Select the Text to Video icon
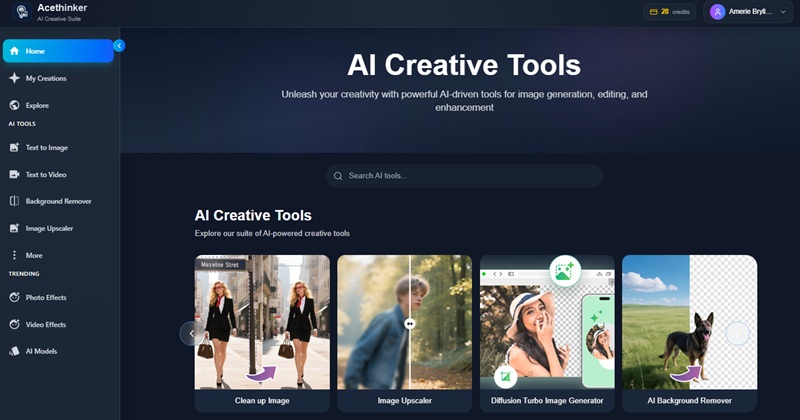The height and width of the screenshot is (420, 800). pyautogui.click(x=14, y=175)
